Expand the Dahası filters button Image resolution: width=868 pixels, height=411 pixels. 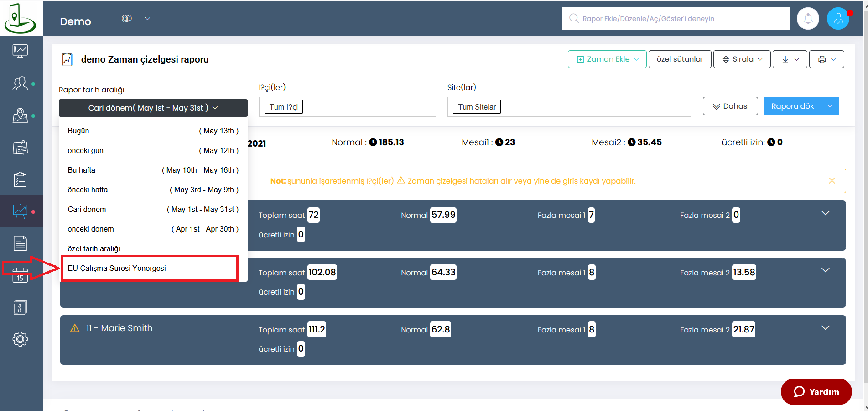pos(730,106)
